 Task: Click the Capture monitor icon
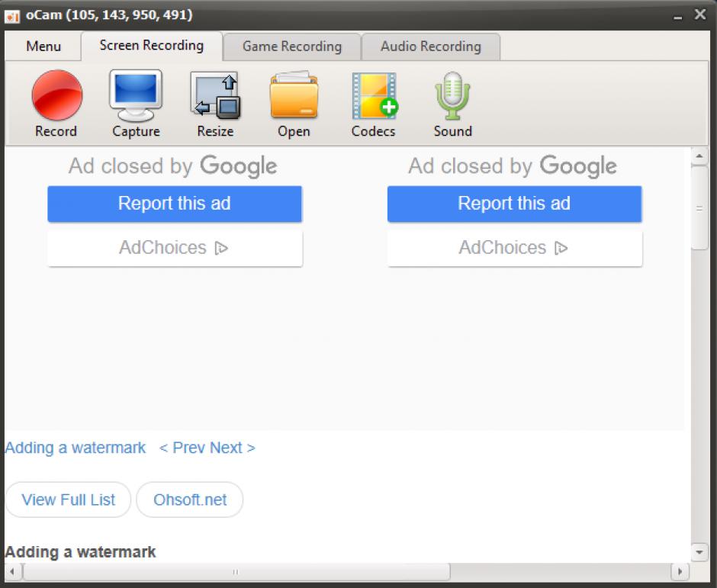[135, 95]
